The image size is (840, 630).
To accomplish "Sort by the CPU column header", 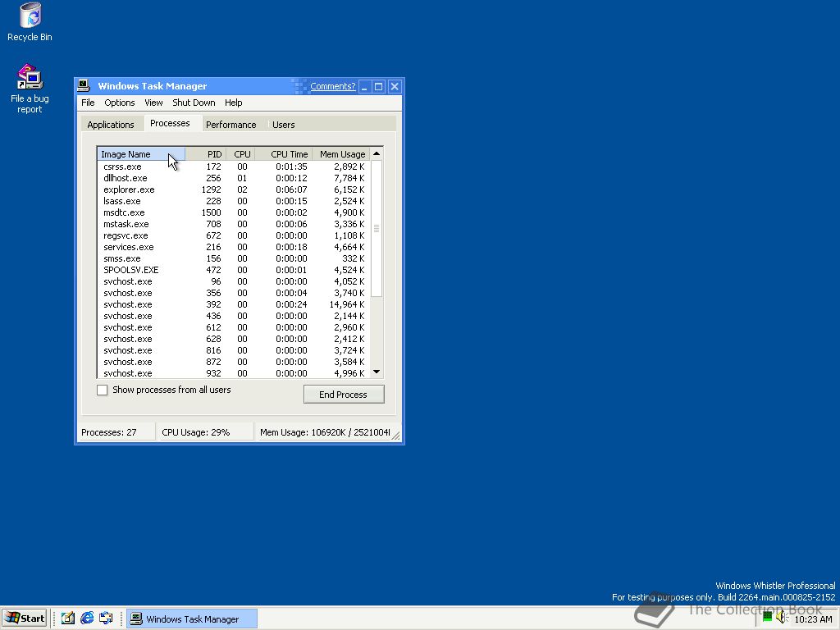I will (x=240, y=154).
